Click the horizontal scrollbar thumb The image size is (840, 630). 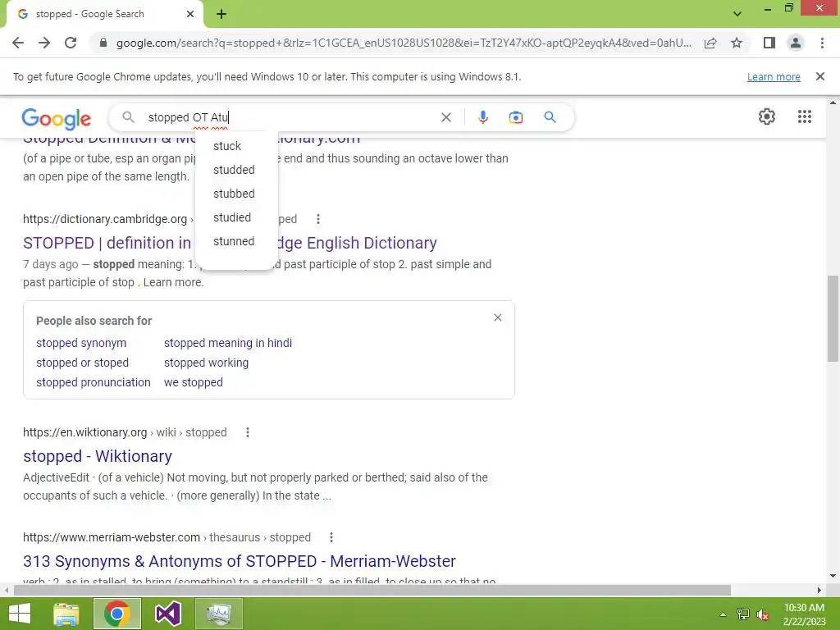[372, 590]
